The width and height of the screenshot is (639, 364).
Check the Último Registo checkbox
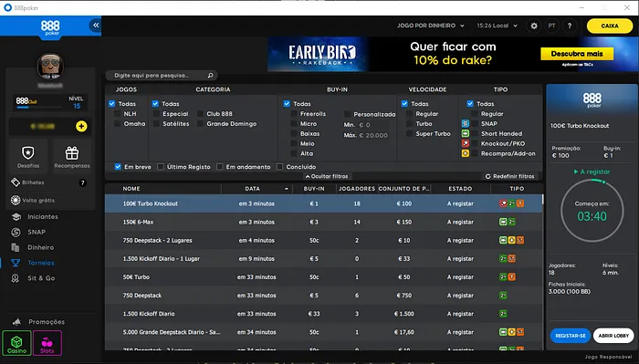(x=161, y=167)
